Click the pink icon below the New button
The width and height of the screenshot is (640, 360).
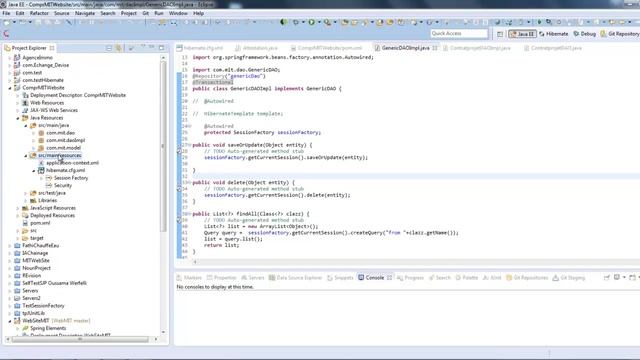tap(6, 34)
